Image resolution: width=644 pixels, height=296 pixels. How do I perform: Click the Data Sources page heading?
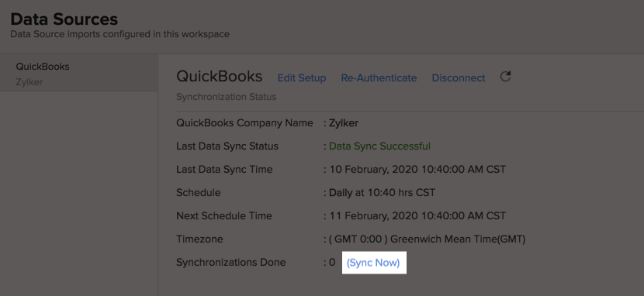pyautogui.click(x=64, y=19)
